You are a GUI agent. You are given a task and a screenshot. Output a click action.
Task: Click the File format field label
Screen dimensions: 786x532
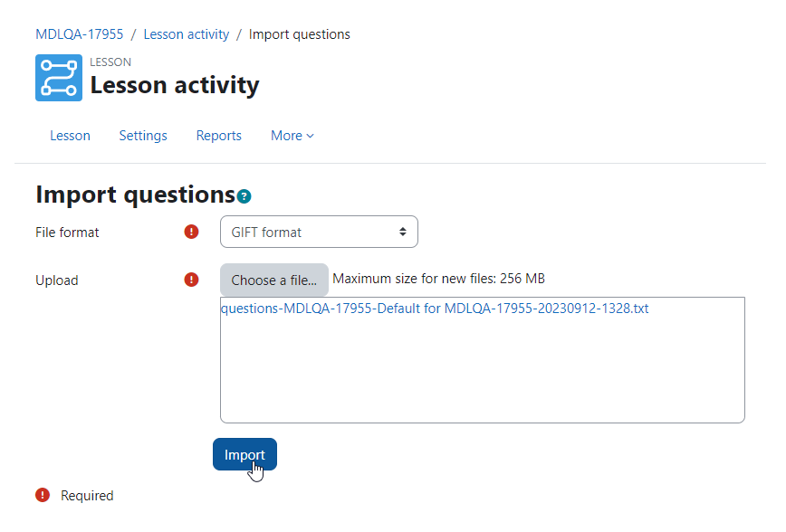(67, 233)
